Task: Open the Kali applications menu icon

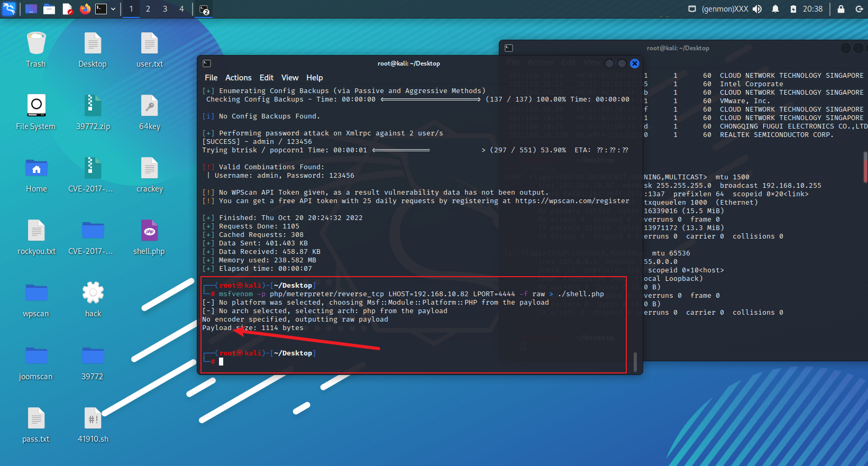Action: pyautogui.click(x=9, y=8)
